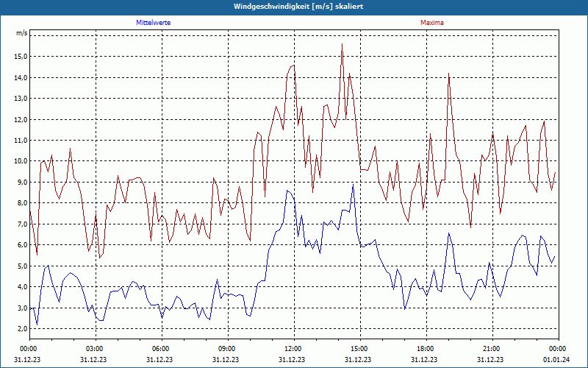588x368 pixels.
Task: Click the 12:00 time axis label
Action: (x=293, y=349)
